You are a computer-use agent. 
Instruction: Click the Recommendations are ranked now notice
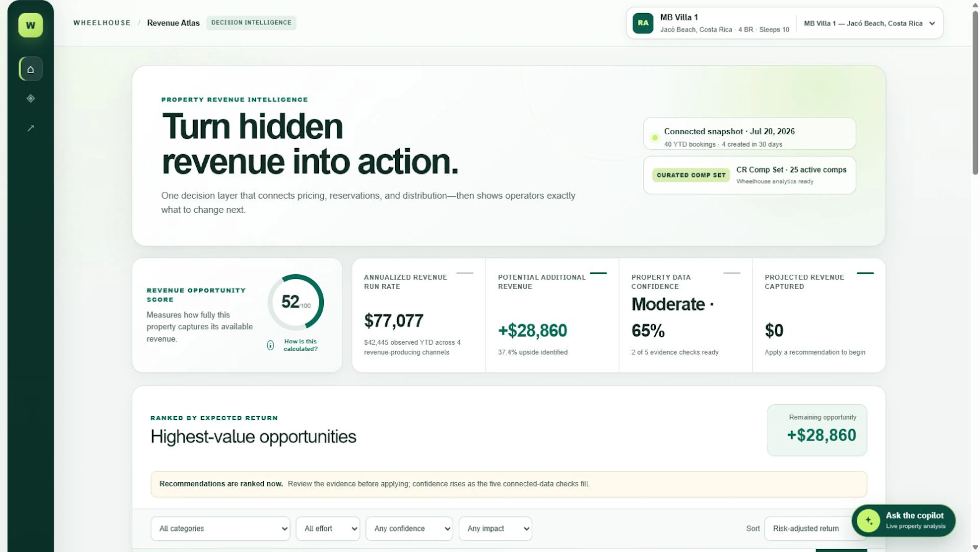[x=509, y=484]
